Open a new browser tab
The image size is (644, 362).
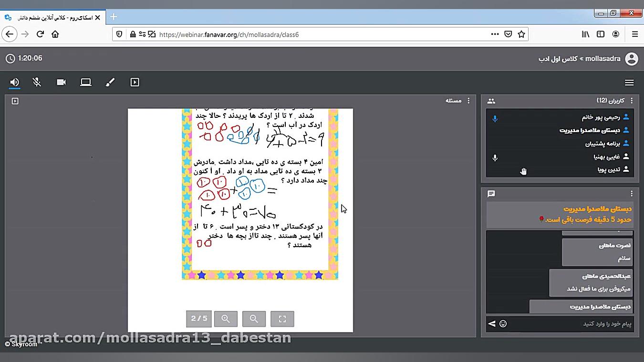click(114, 17)
